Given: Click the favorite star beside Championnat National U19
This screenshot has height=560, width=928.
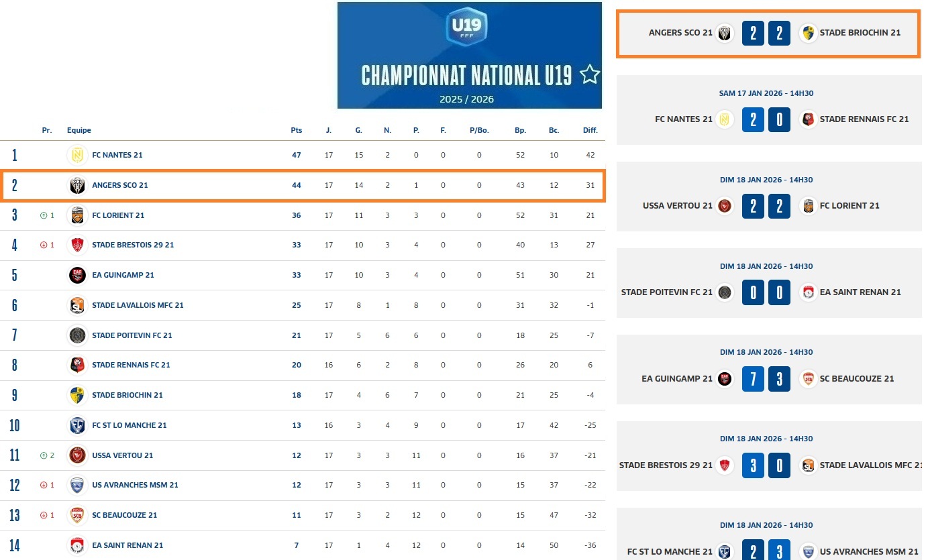Looking at the screenshot, I should [x=589, y=74].
